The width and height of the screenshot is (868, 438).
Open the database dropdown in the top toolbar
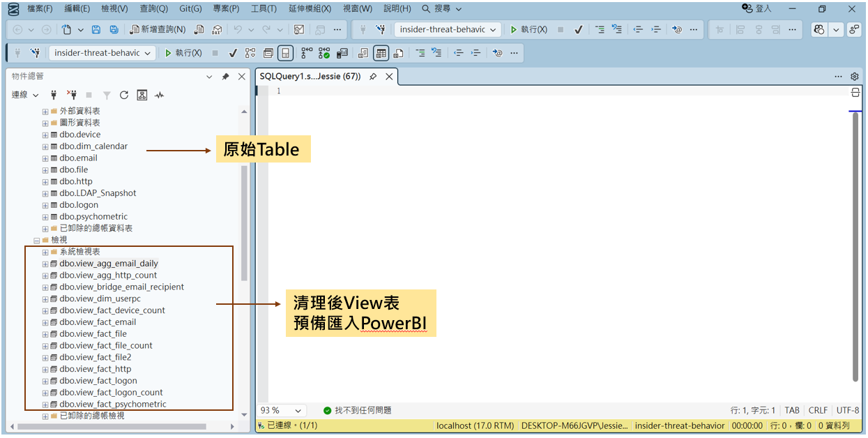click(448, 29)
